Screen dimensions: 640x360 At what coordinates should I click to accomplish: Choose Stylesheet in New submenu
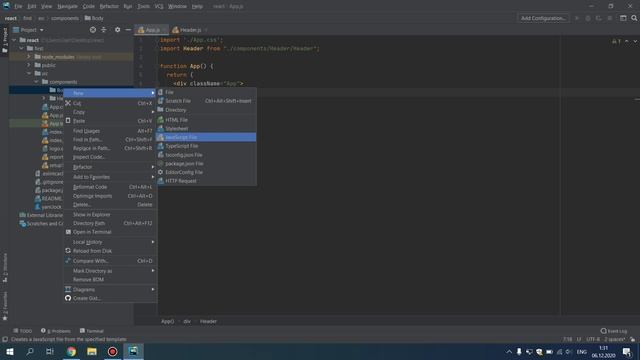tap(206, 129)
